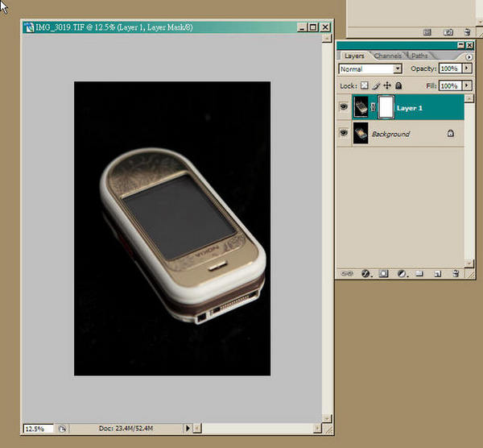Open the Add layer style button
This screenshot has width=483, height=448.
point(365,273)
